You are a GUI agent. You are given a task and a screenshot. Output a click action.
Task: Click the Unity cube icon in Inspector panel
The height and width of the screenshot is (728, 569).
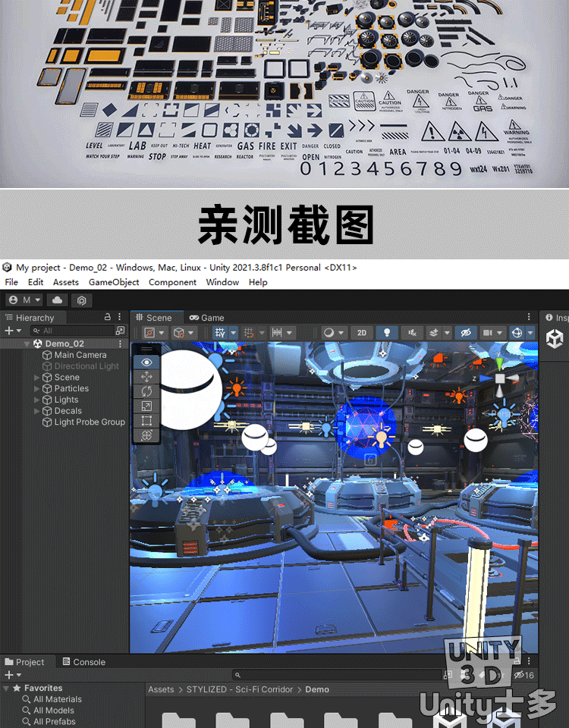555,339
